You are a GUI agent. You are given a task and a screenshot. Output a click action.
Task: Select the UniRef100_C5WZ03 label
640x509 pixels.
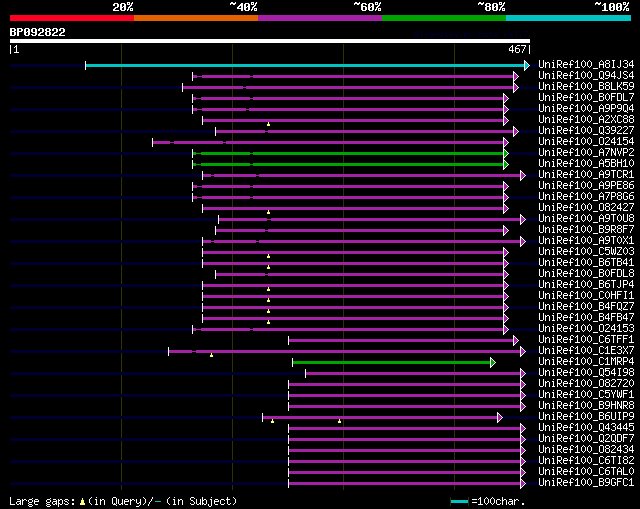(586, 252)
